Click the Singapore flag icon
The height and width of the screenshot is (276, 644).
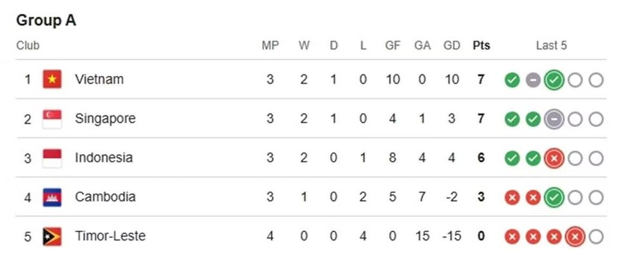(52, 119)
